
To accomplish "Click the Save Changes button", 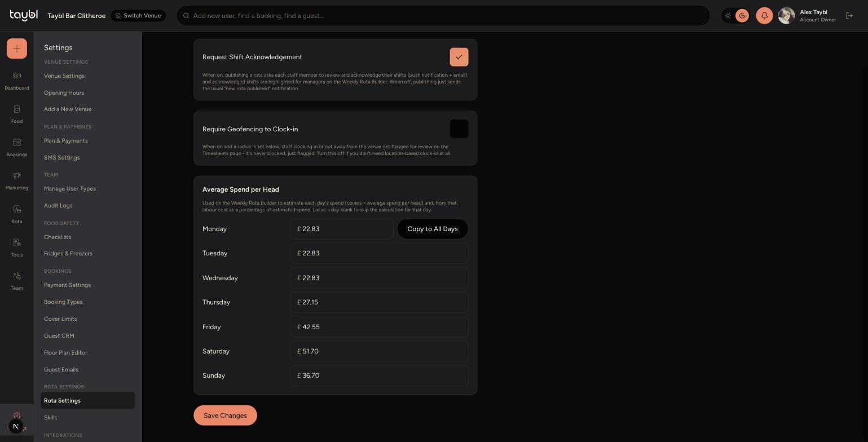I will (225, 416).
